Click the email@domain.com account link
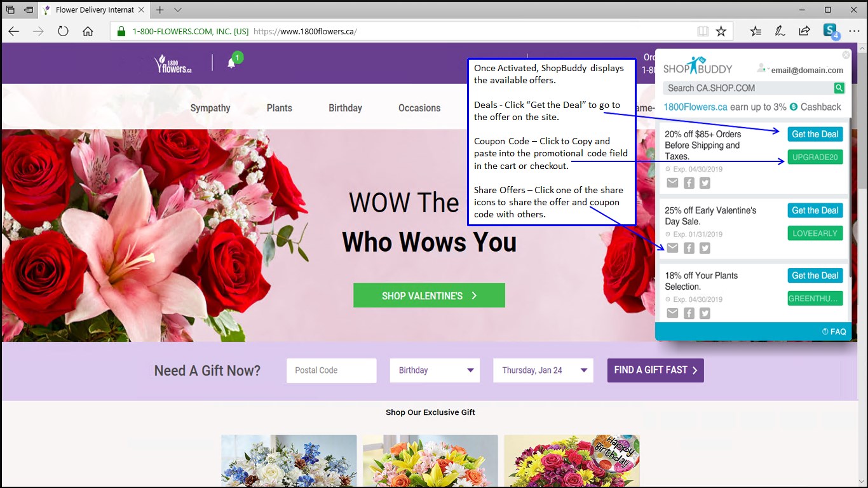This screenshot has height=488, width=868. pyautogui.click(x=807, y=71)
